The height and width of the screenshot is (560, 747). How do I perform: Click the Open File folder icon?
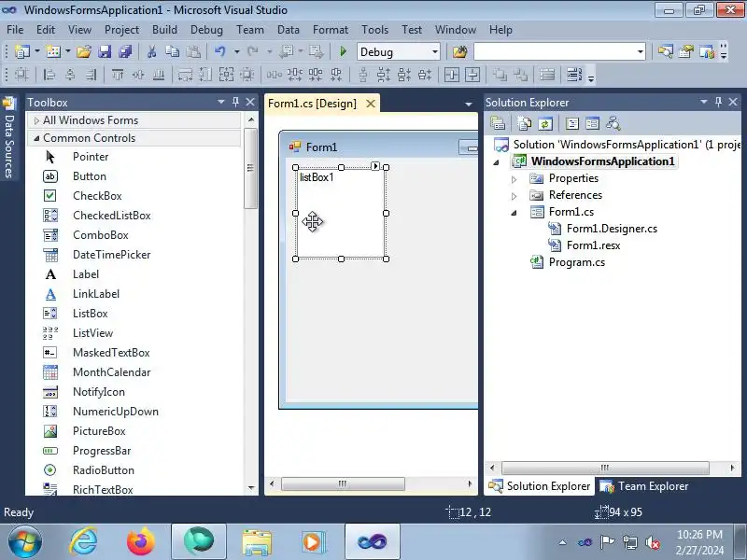tap(84, 51)
